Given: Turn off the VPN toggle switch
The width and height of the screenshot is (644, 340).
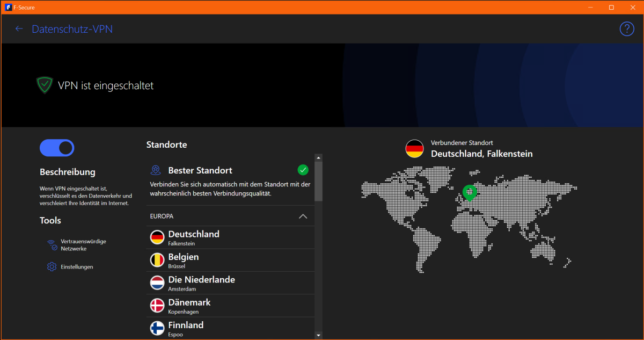Looking at the screenshot, I should coord(57,148).
